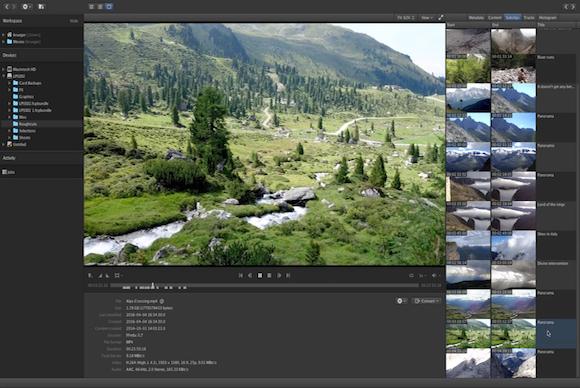Switch to the Metadata tab

476,17
